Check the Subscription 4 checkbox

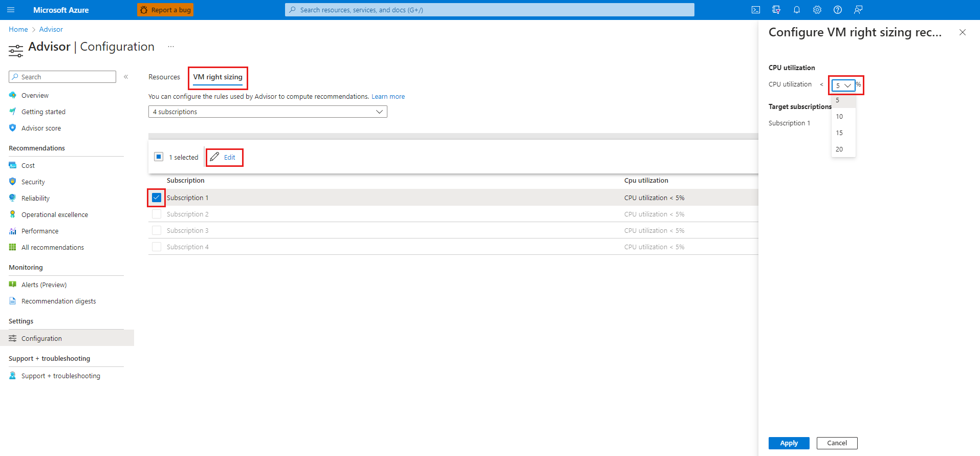click(157, 247)
